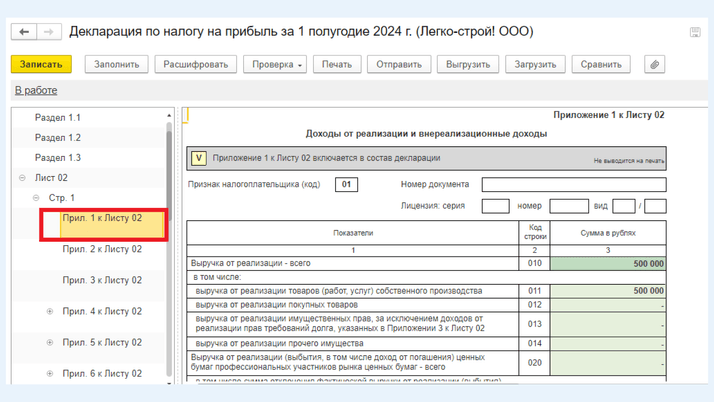The image size is (714, 402).
Task: Expand the Прил. 6 к Листу 02 node
Action: click(50, 373)
